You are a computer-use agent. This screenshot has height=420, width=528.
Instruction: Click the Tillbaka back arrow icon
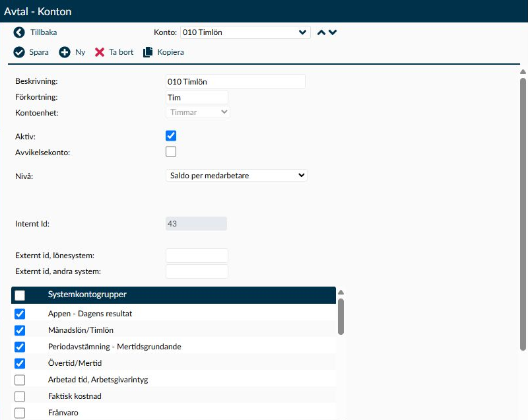(x=19, y=32)
